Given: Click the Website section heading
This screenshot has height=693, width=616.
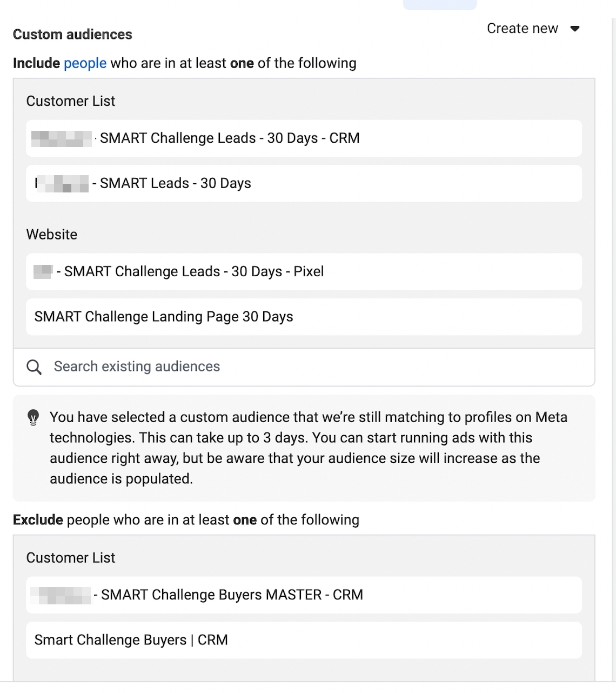Looking at the screenshot, I should [52, 235].
